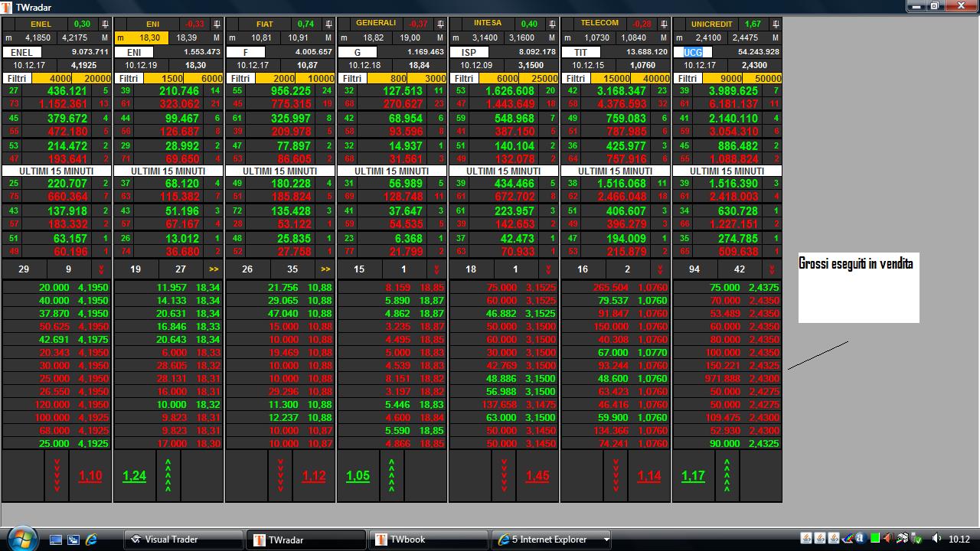Screen dimensions: 980x551
Task: Click the red double down arrow in TELECOM panel
Action: tap(660, 269)
